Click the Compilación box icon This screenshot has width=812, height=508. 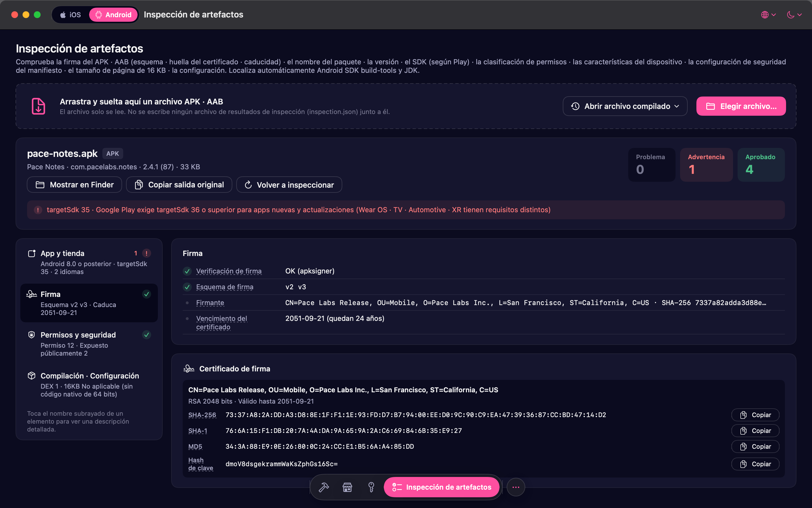pos(32,376)
